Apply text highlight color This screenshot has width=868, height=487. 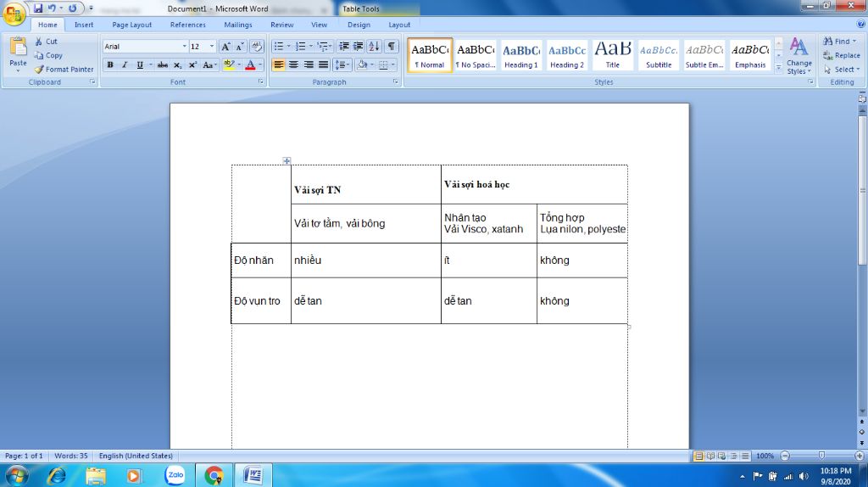[229, 64]
